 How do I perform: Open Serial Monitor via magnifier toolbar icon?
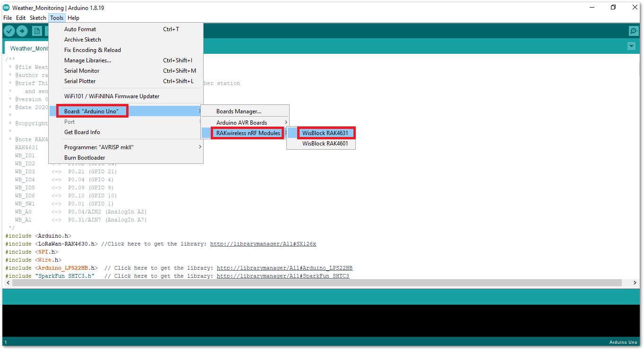tap(633, 31)
